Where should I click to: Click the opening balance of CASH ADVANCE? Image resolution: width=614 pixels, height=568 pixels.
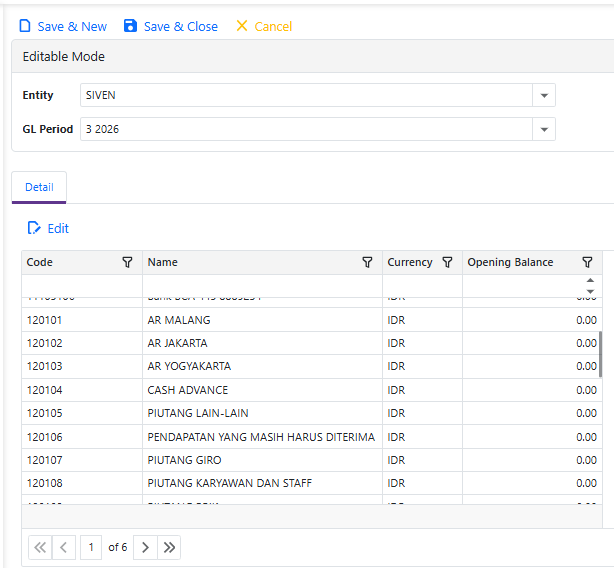tap(532, 390)
